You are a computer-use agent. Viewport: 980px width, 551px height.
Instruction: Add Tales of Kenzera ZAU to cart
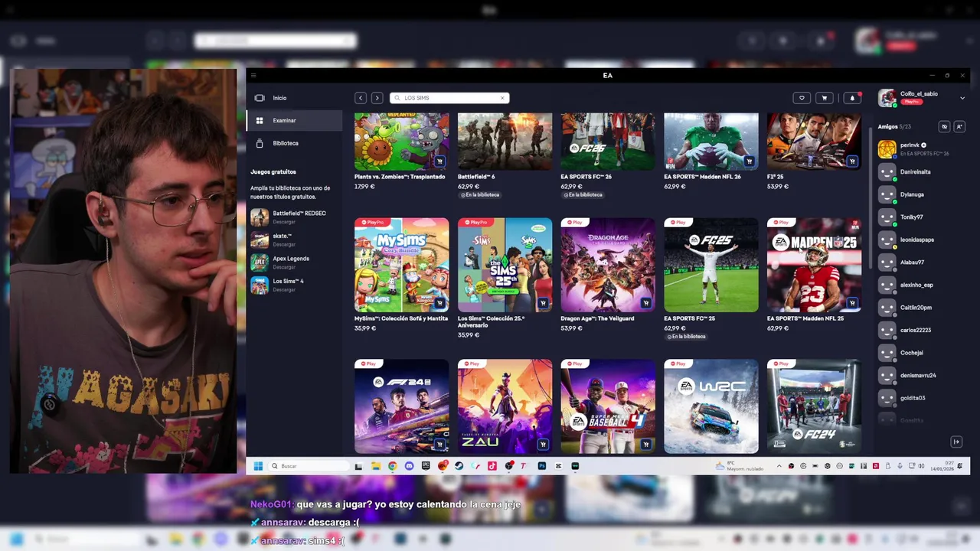coord(543,445)
